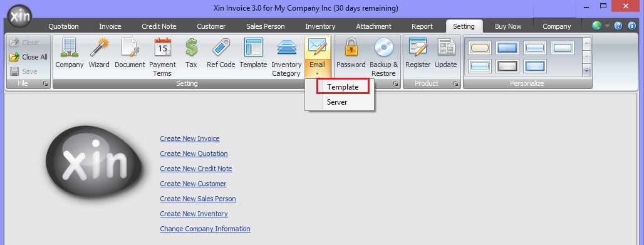The width and height of the screenshot is (644, 245).
Task: Switch to the Attachment tab
Action: coord(374,26)
